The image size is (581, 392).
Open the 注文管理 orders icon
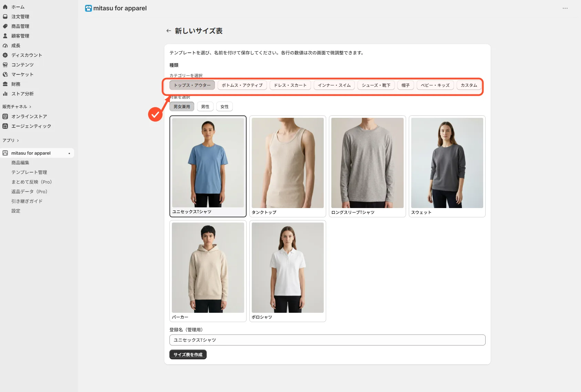(x=5, y=17)
